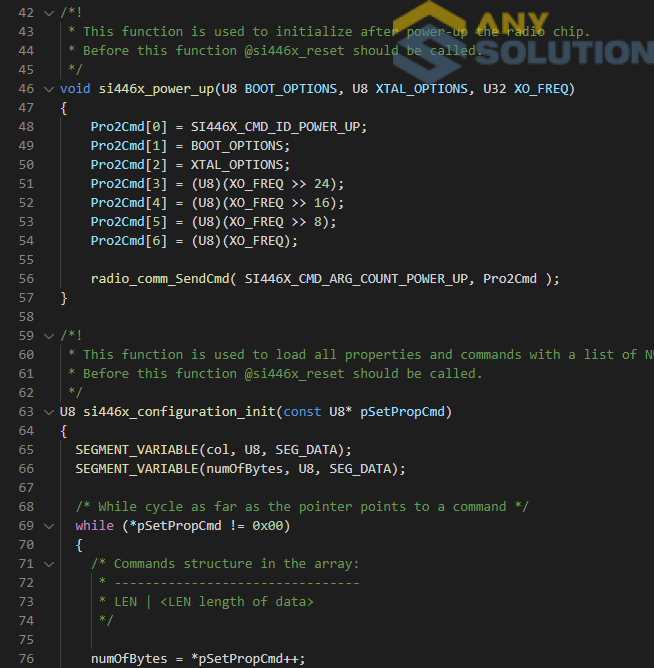Collapse si446x_configuration_init function at line 63
Viewport: 654px width, 668px height.
tap(48, 411)
